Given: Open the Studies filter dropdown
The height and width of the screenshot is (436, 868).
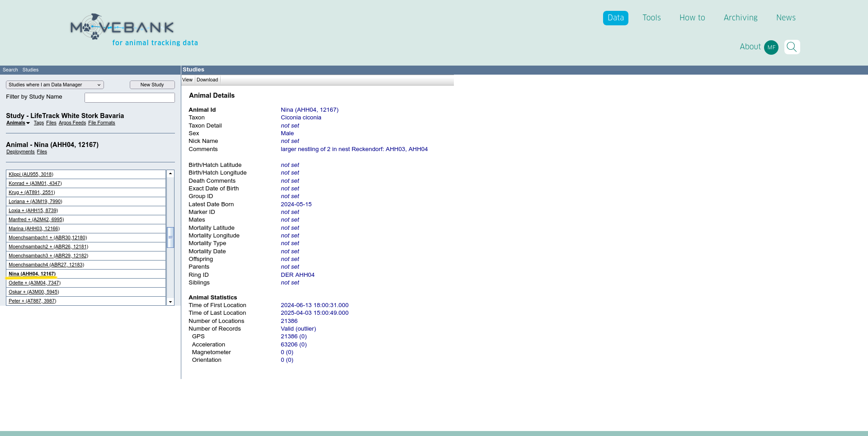Looking at the screenshot, I should click(x=55, y=85).
